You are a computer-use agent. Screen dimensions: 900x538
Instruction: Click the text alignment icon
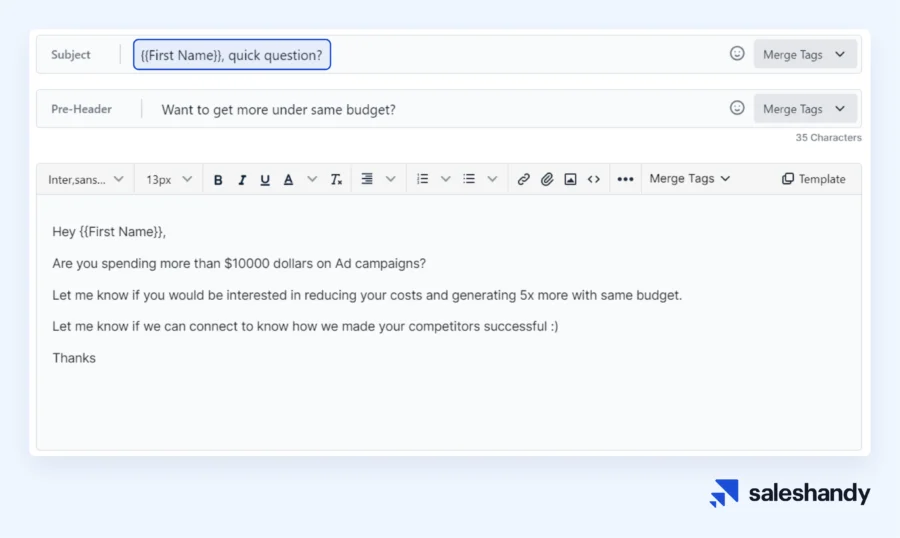367,179
